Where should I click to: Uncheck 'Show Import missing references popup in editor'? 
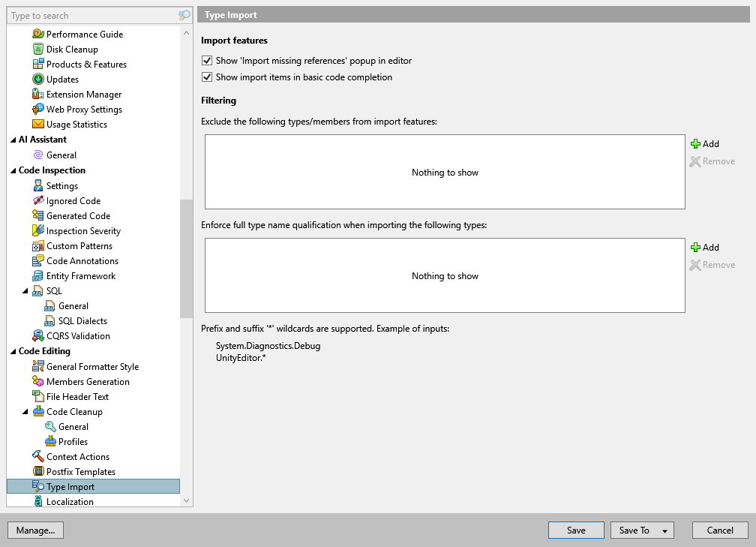coord(207,60)
